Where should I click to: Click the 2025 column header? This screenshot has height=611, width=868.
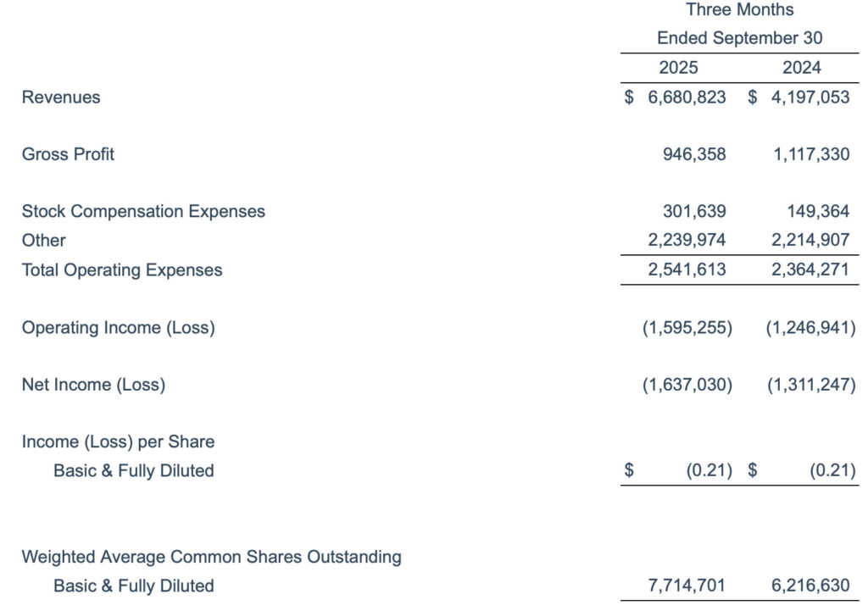[678, 68]
